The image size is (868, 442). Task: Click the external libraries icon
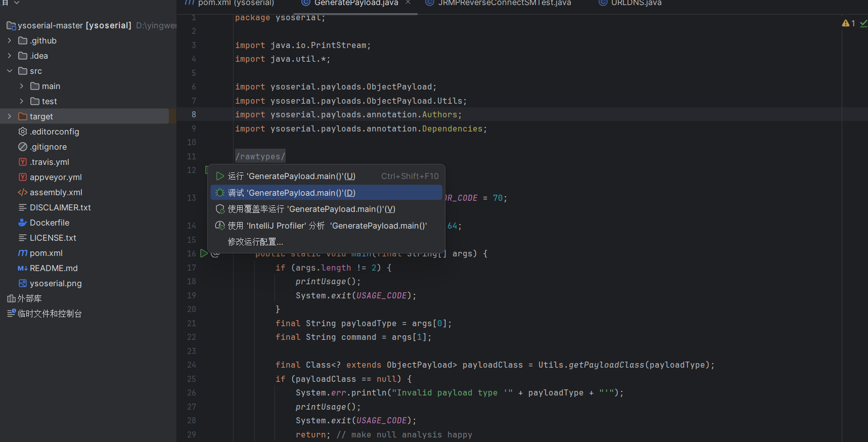coord(11,298)
